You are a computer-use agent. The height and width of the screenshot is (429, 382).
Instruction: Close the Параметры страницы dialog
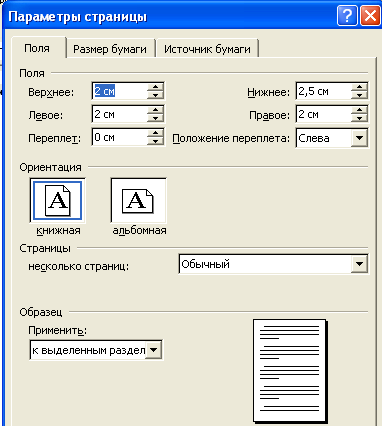(370, 16)
